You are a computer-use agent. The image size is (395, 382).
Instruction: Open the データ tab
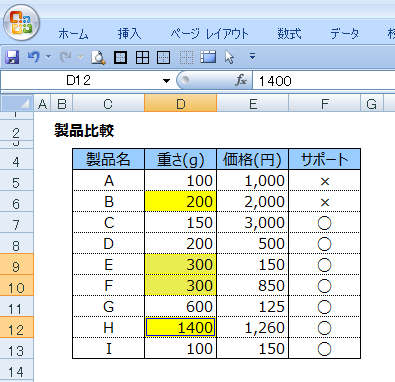(x=345, y=34)
